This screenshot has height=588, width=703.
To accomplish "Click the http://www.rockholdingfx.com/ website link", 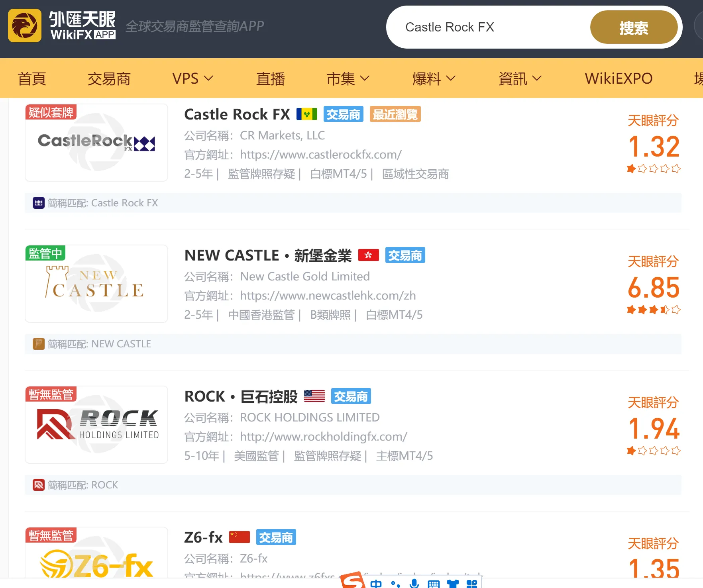I will coord(324,437).
